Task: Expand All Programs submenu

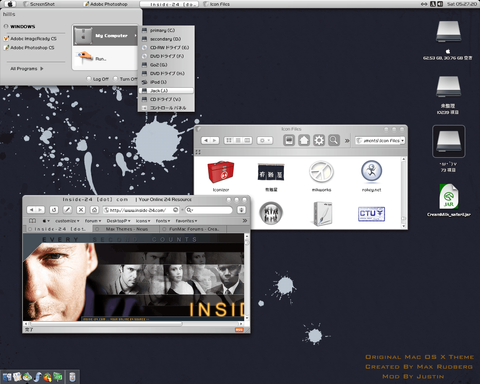Action: [x=27, y=69]
